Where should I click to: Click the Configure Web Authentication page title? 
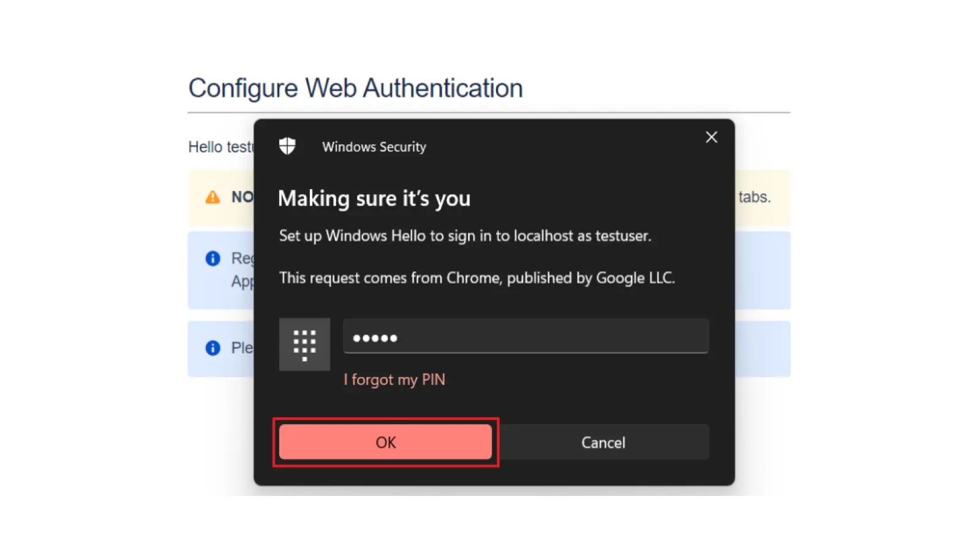[x=355, y=88]
